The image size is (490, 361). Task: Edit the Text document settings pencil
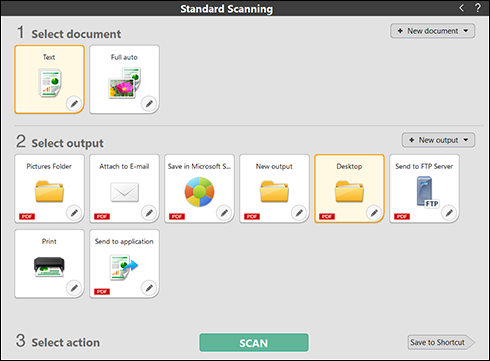click(74, 104)
